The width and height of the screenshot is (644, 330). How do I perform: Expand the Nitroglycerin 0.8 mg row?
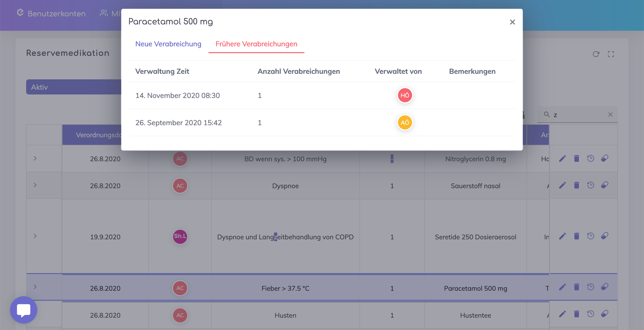tap(35, 158)
